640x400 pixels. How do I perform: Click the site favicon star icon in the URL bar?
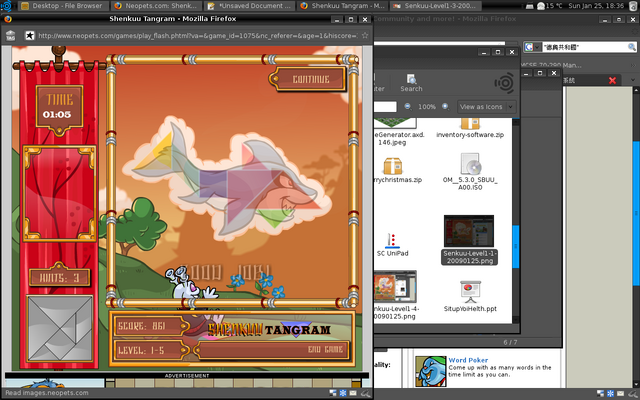(30, 36)
